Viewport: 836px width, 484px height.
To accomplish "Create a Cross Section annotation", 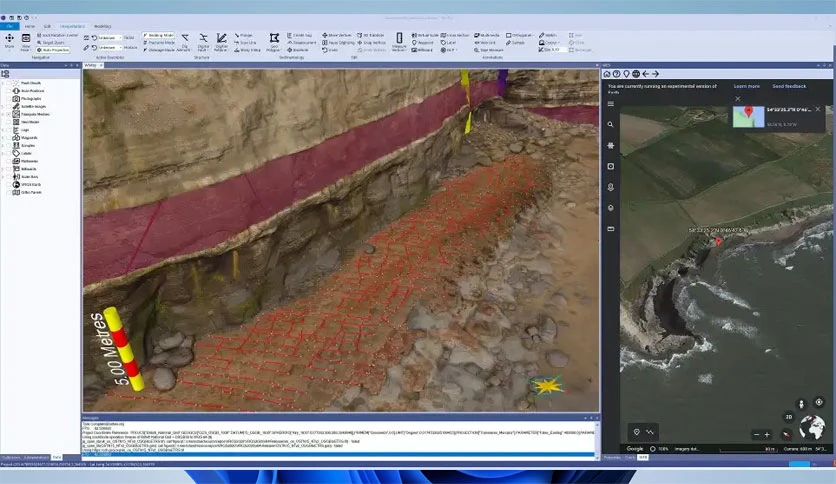I will (455, 35).
